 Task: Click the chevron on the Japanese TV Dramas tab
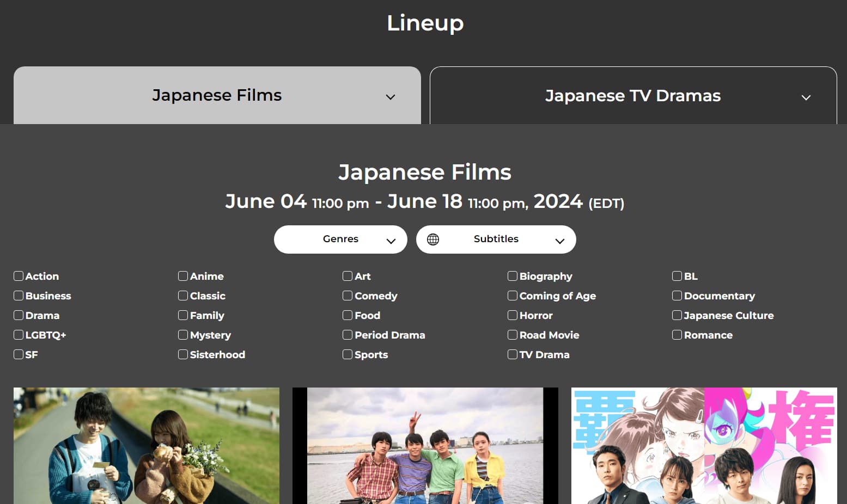[806, 97]
